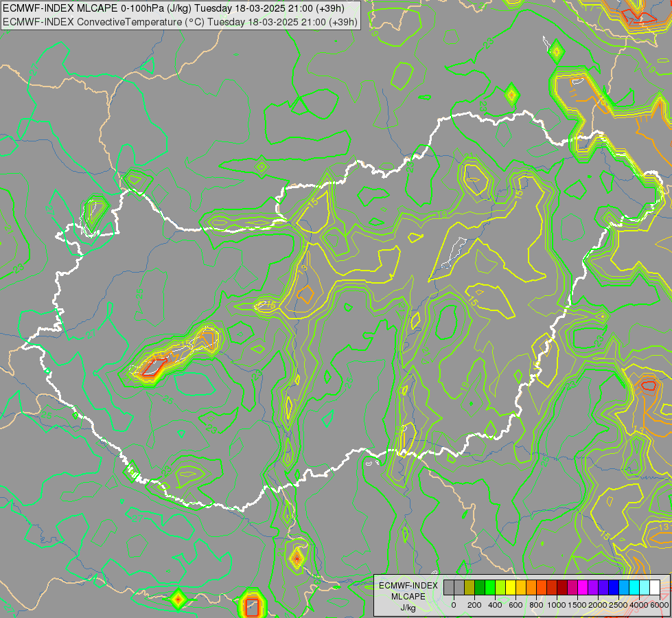Click the bright cyan legend swatch
The width and height of the screenshot is (672, 618).
tap(635, 588)
